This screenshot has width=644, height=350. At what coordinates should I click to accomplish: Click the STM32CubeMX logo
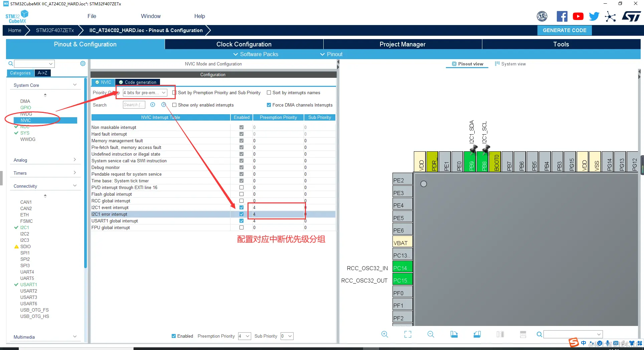pos(17,17)
